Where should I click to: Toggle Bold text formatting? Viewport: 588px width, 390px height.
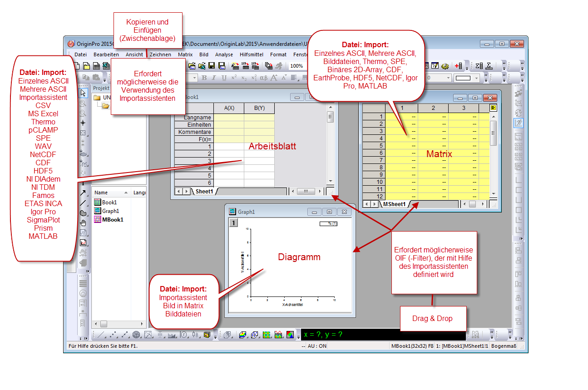pos(204,78)
